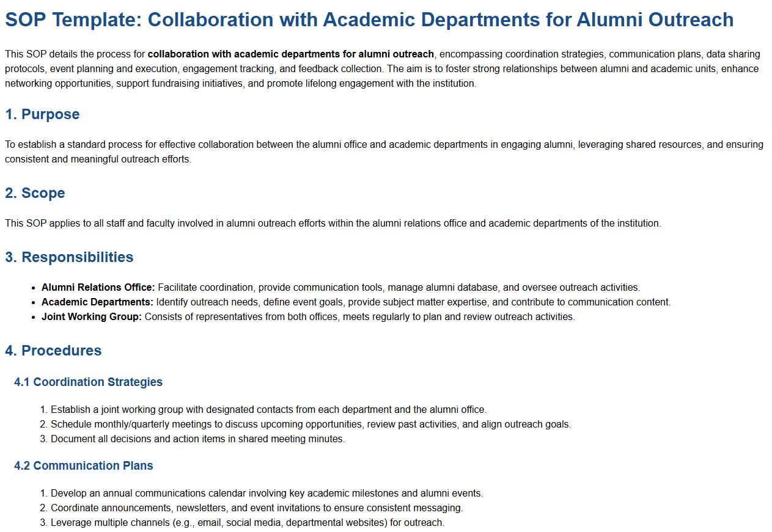Screen dimensions: 772x532
Task: Click the '4.1 Coordination Strategies' subheading
Action: [88, 382]
